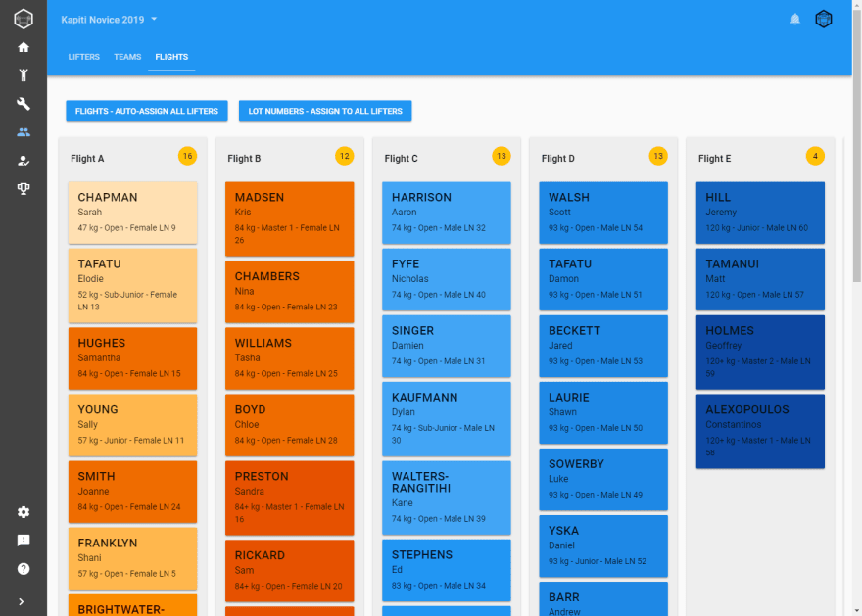
Task: Select the people group icon
Action: tap(24, 132)
